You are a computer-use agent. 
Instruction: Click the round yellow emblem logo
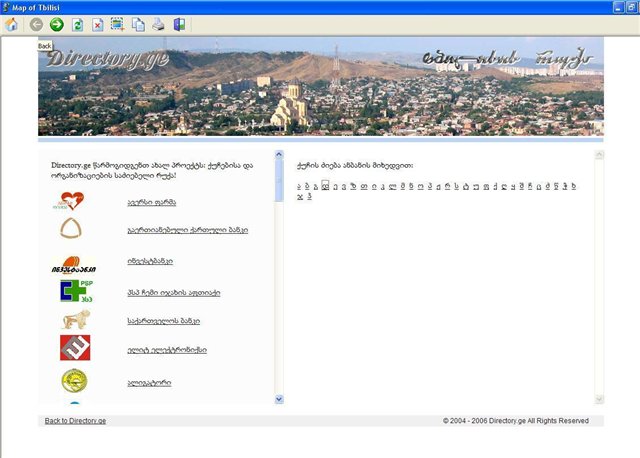[x=74, y=380]
